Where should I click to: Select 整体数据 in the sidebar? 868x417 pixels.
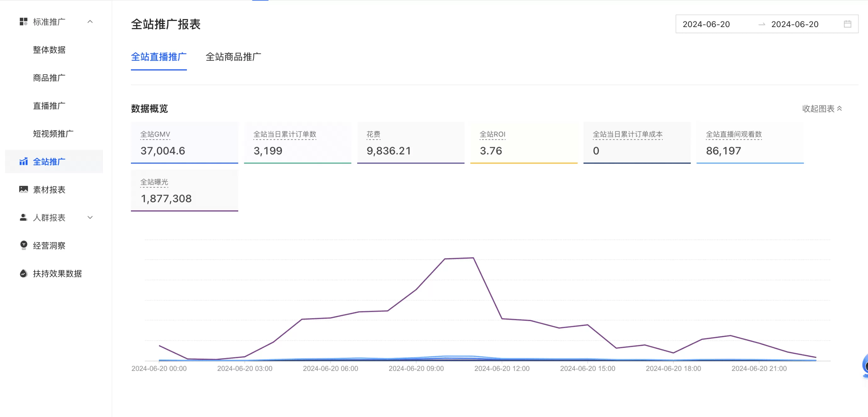(x=49, y=49)
